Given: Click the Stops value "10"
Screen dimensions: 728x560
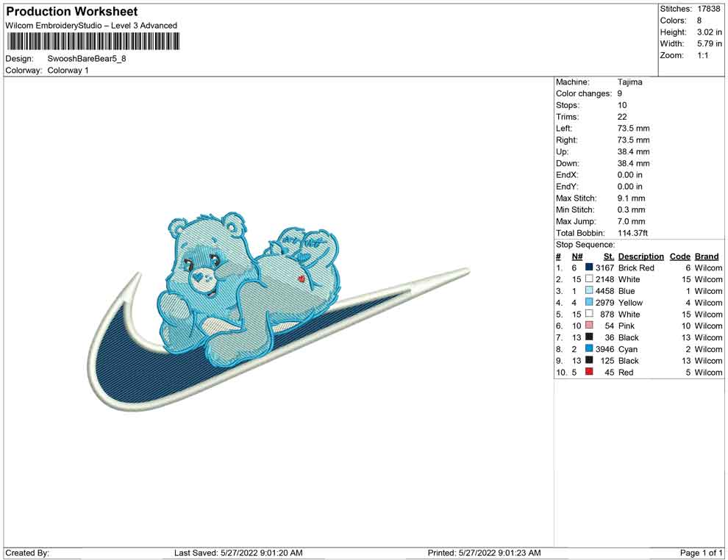Looking at the screenshot, I should click(x=622, y=105).
